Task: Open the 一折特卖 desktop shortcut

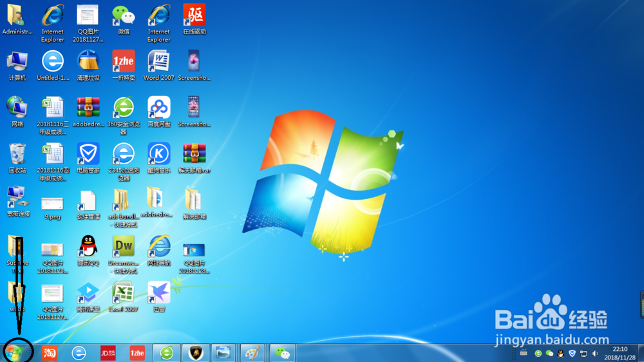Action: point(123,66)
